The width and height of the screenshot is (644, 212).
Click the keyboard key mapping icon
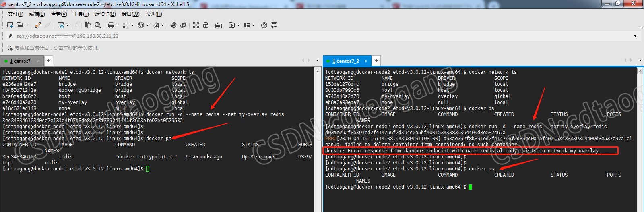coord(219,25)
